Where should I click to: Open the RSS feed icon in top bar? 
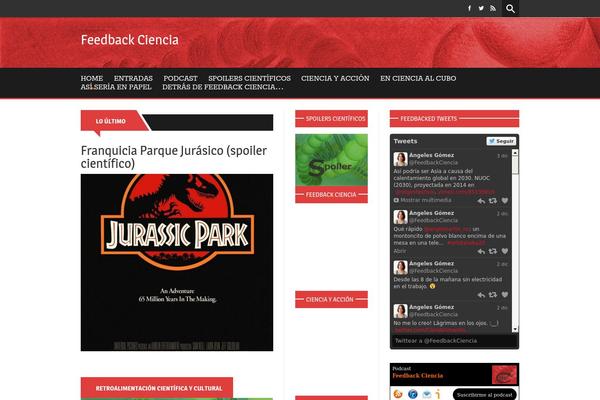tap(493, 8)
